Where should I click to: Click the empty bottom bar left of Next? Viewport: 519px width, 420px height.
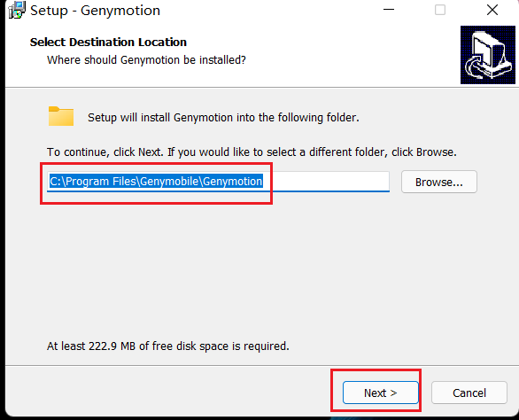tap(166, 393)
